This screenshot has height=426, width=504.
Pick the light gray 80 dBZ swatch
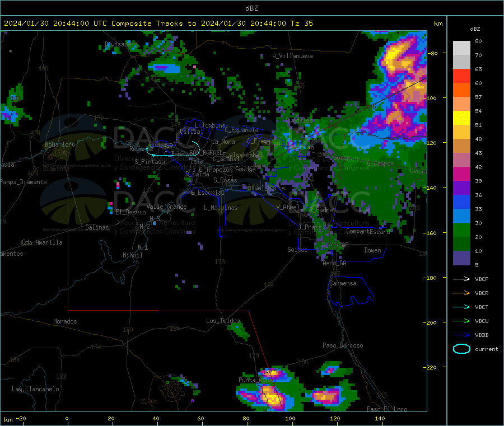coord(461,48)
